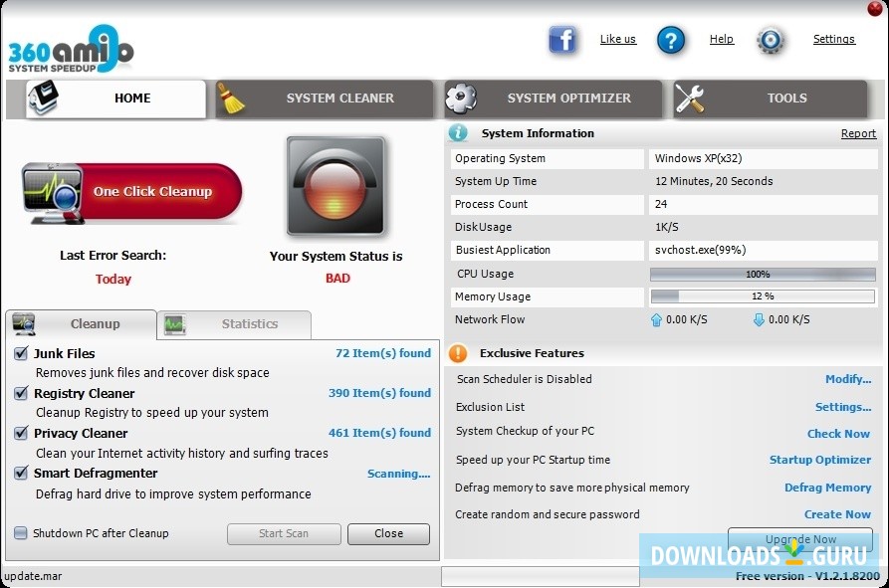Screen dimensions: 889x588
Task: Click the red BAD system status text
Action: coord(337,279)
